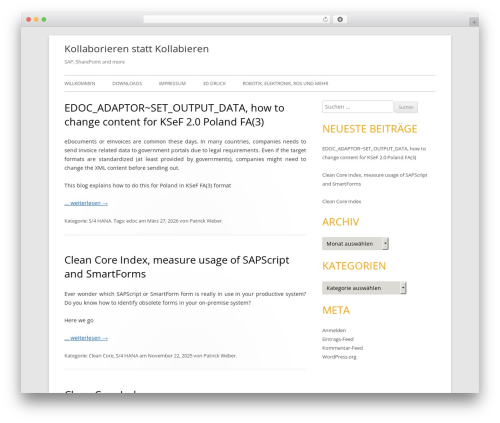Click the Kollaborieren statt Kollabieren site title
The height and width of the screenshot is (423, 500).
pyautogui.click(x=137, y=49)
